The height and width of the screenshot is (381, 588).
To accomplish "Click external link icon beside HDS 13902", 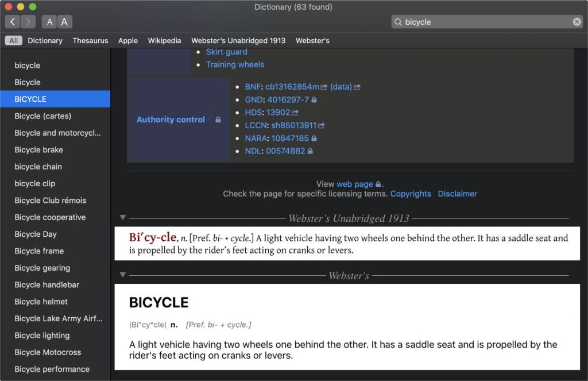I will point(295,113).
